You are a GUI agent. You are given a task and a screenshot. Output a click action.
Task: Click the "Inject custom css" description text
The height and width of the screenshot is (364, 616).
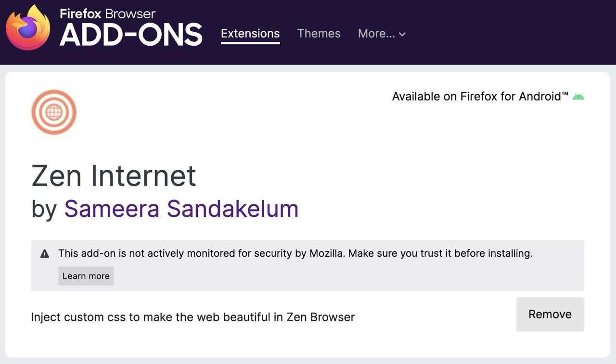click(x=192, y=317)
